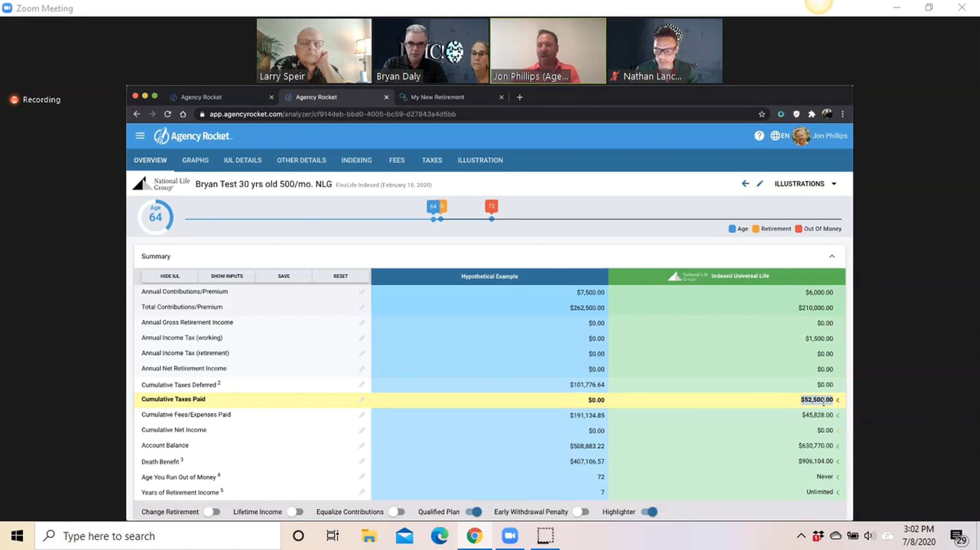Disable the Qualified Plan toggle
This screenshot has height=550, width=980.
pos(474,512)
